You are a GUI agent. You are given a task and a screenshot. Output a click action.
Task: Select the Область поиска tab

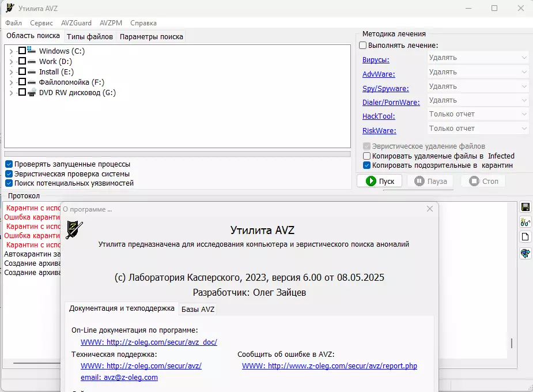click(x=33, y=36)
